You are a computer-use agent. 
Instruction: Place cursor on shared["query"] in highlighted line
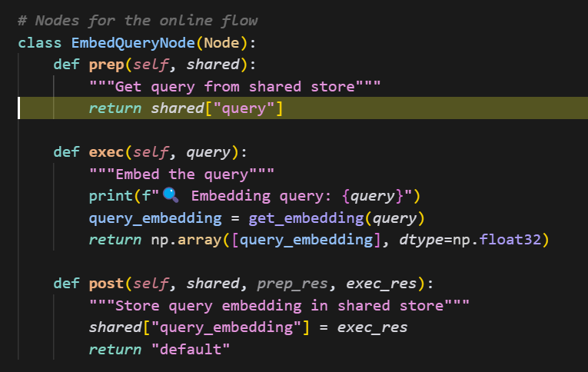click(217, 108)
